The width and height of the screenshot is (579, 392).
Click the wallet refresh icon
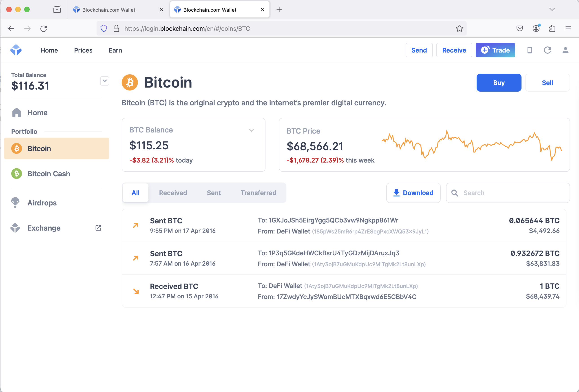pyautogui.click(x=547, y=50)
